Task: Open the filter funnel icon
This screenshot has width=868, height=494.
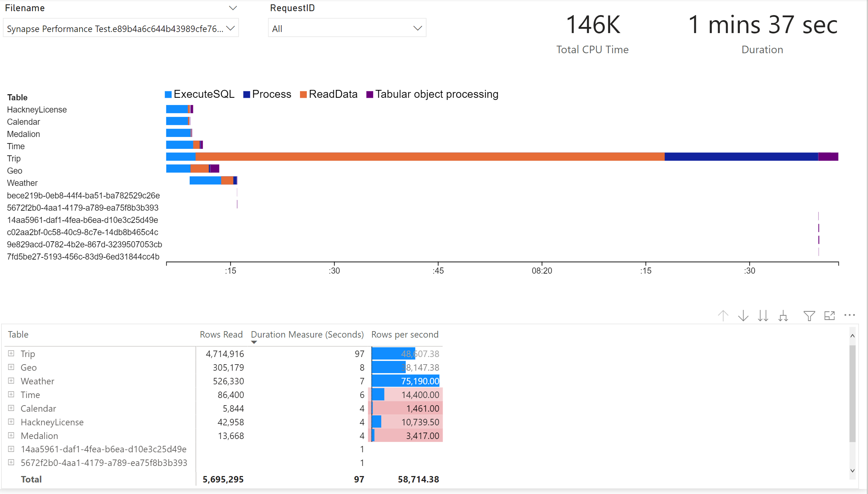Action: tap(809, 316)
